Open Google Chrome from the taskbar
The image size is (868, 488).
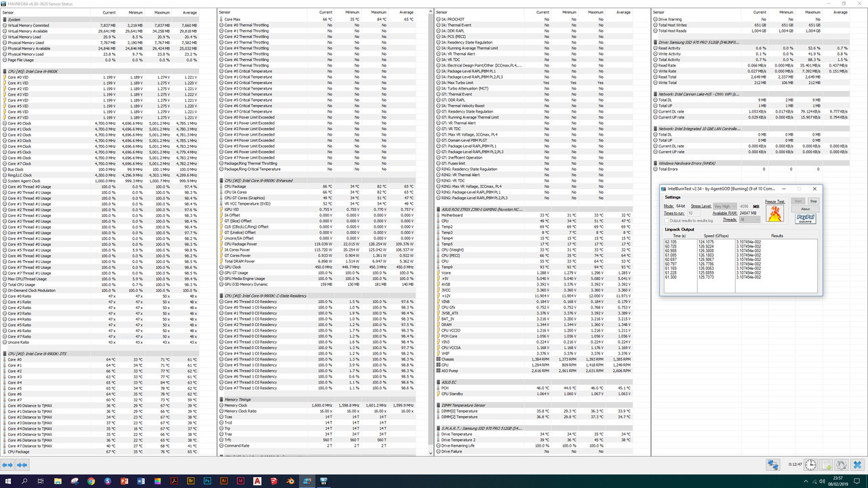click(90, 481)
